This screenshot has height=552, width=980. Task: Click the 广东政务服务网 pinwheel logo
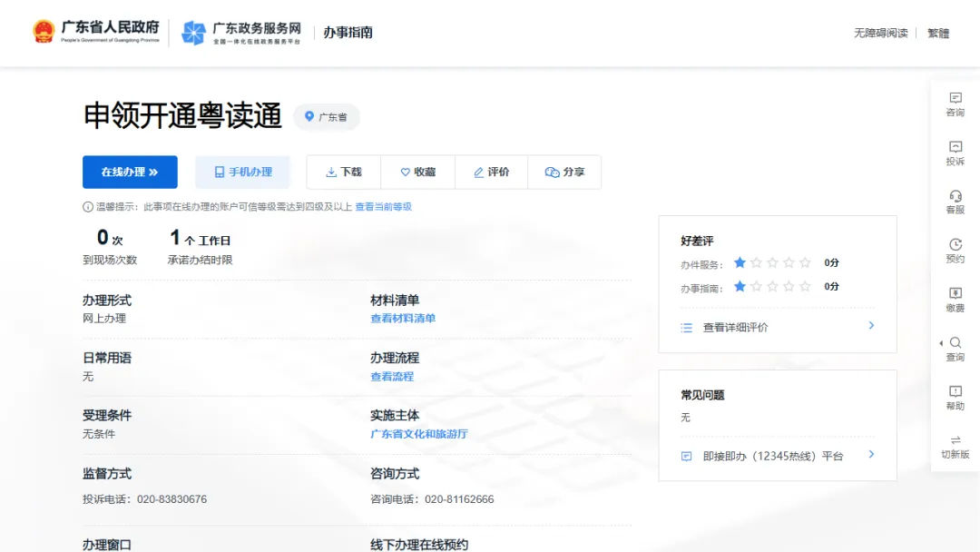coord(193,33)
